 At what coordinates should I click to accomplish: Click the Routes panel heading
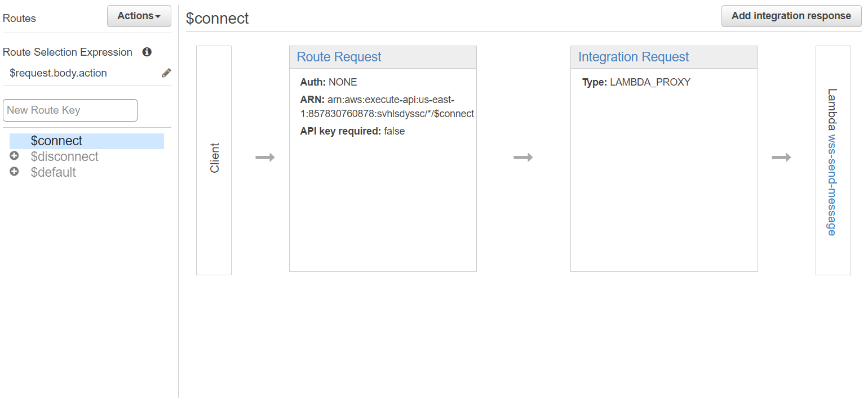19,19
